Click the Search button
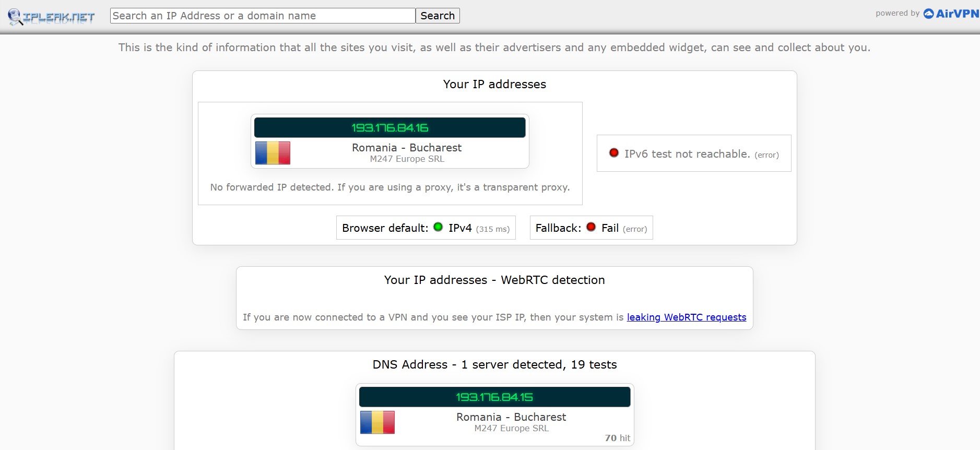980x450 pixels. pyautogui.click(x=438, y=16)
